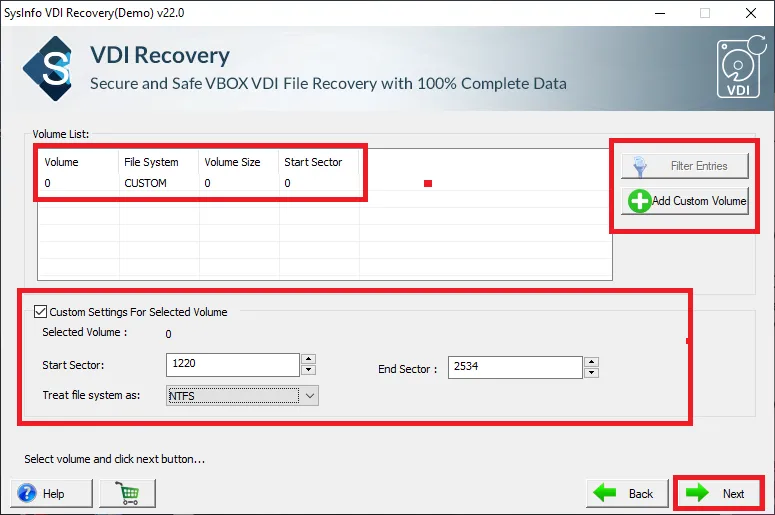Viewport: 775px width, 515px height.
Task: Increase End Sector with up arrow
Action: [591, 362]
